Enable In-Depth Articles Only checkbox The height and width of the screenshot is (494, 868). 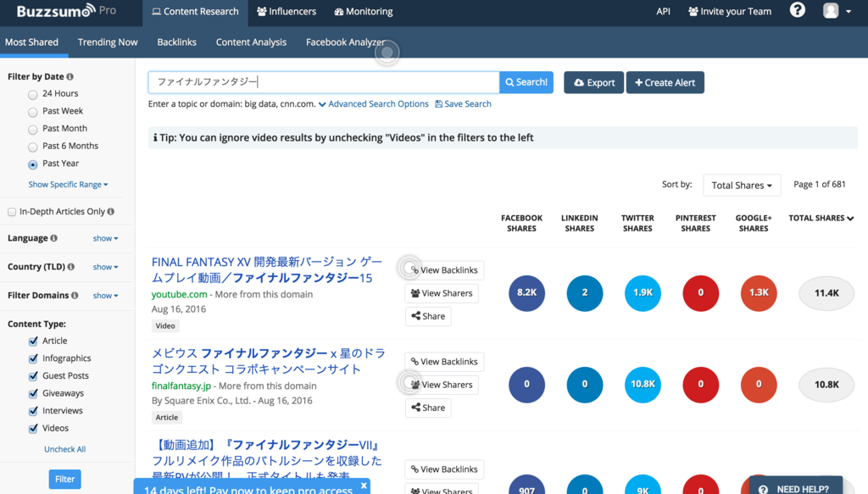click(x=12, y=212)
